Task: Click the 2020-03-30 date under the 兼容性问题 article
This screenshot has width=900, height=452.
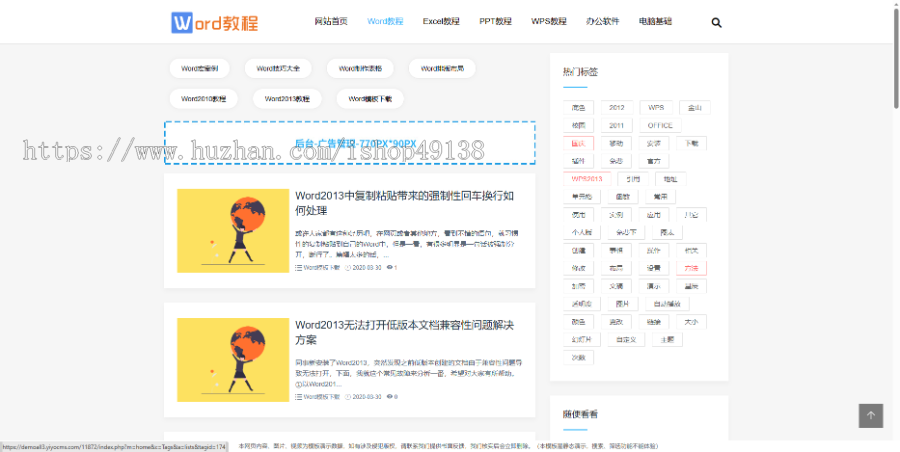Action: click(x=366, y=397)
